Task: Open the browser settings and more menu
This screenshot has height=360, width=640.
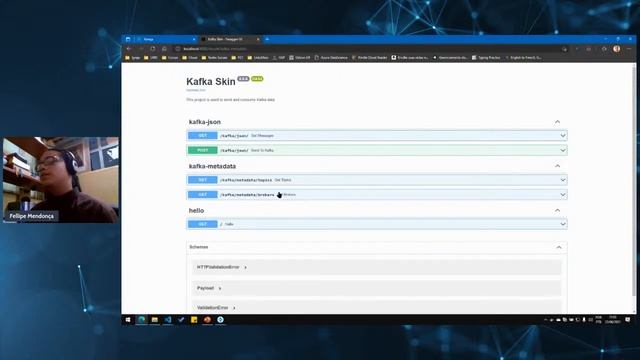Action: (x=629, y=49)
